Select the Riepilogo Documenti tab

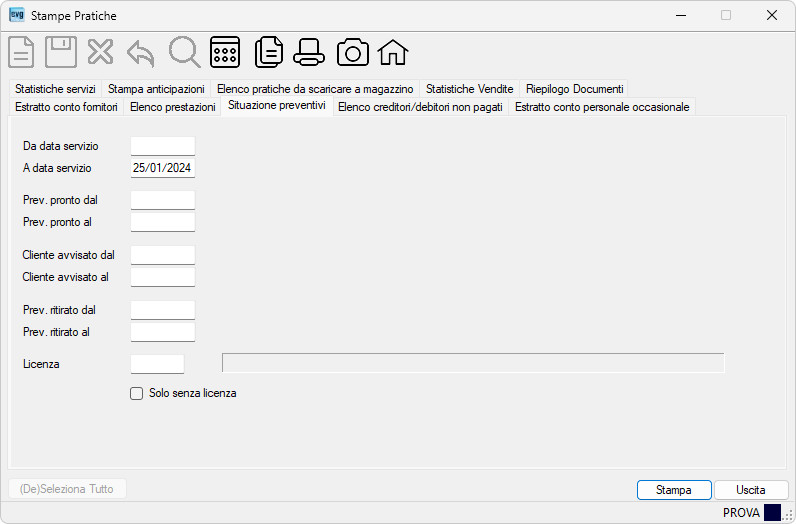point(575,89)
